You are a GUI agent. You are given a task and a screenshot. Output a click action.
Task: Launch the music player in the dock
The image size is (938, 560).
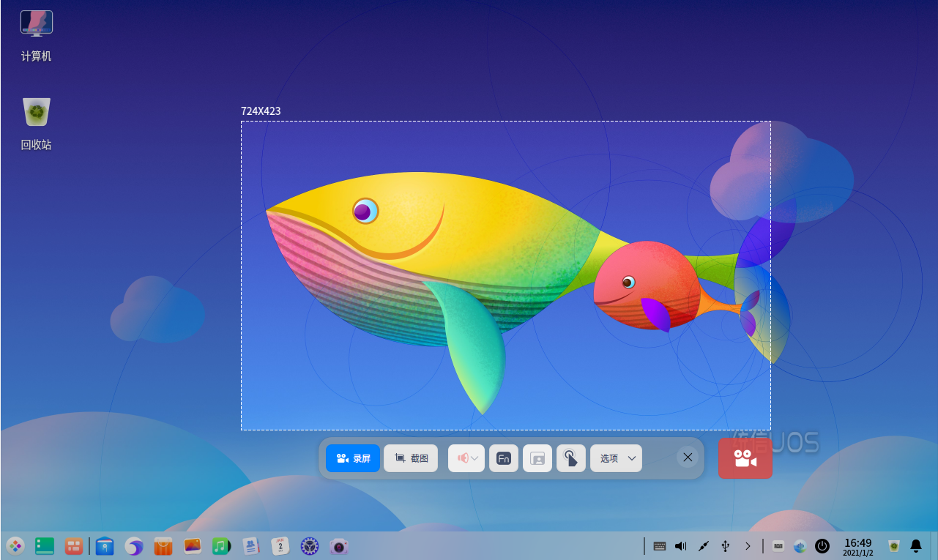(x=222, y=545)
